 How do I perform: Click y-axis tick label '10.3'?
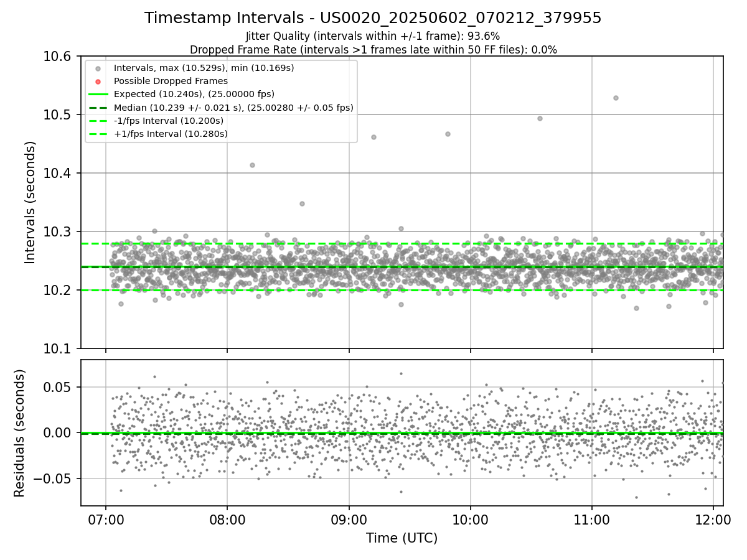[x=57, y=232]
